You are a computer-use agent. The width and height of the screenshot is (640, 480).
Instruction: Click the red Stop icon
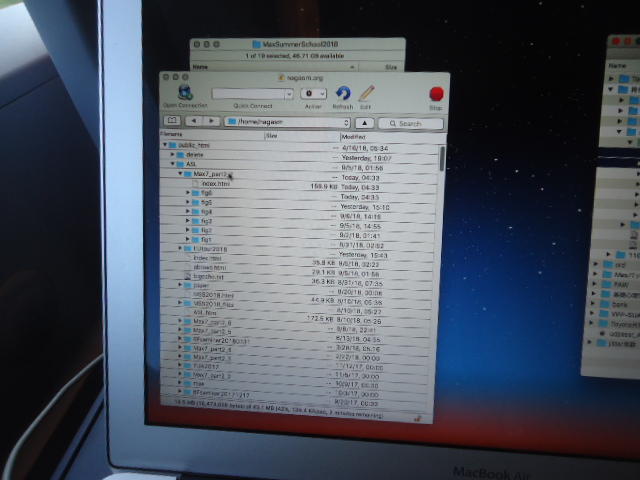point(436,94)
